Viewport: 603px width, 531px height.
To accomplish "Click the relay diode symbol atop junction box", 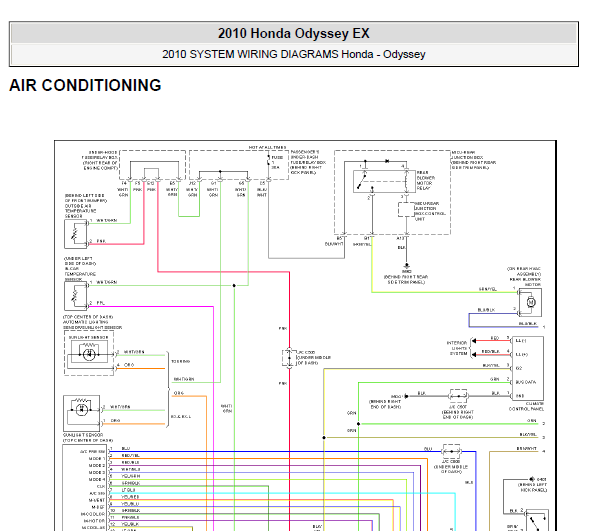I will coord(387,161).
